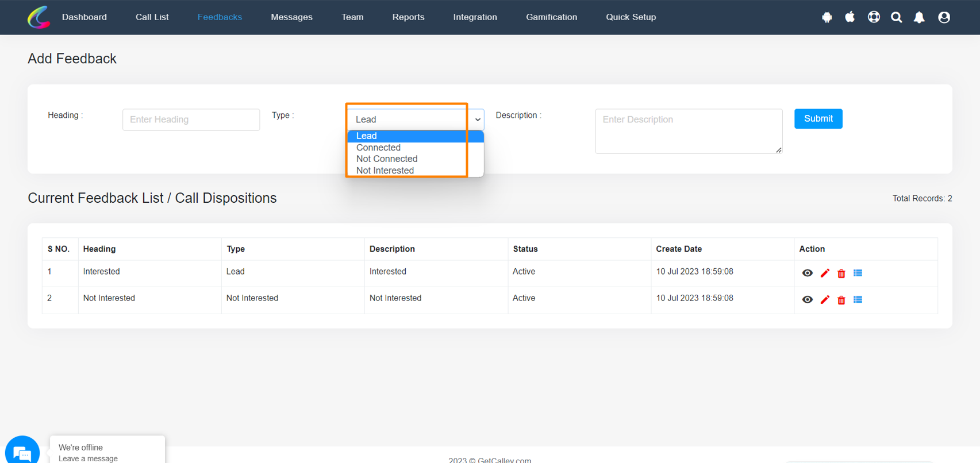Viewport: 980px width, 463px height.
Task: Open list icon for Interested row
Action: 858,273
